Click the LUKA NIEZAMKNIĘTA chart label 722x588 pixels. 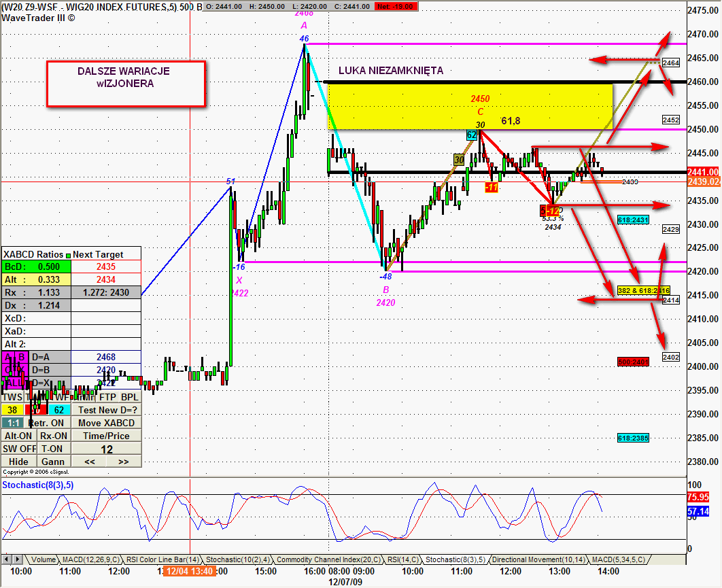(x=391, y=71)
